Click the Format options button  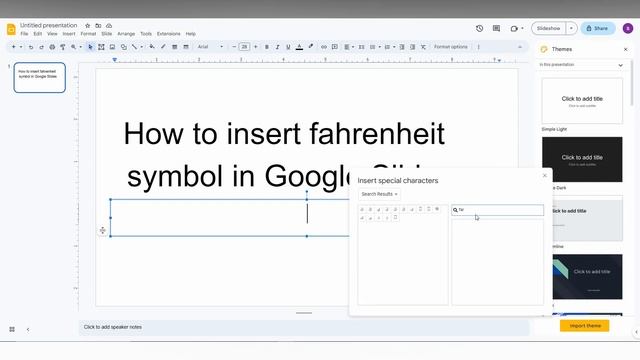[x=451, y=47]
